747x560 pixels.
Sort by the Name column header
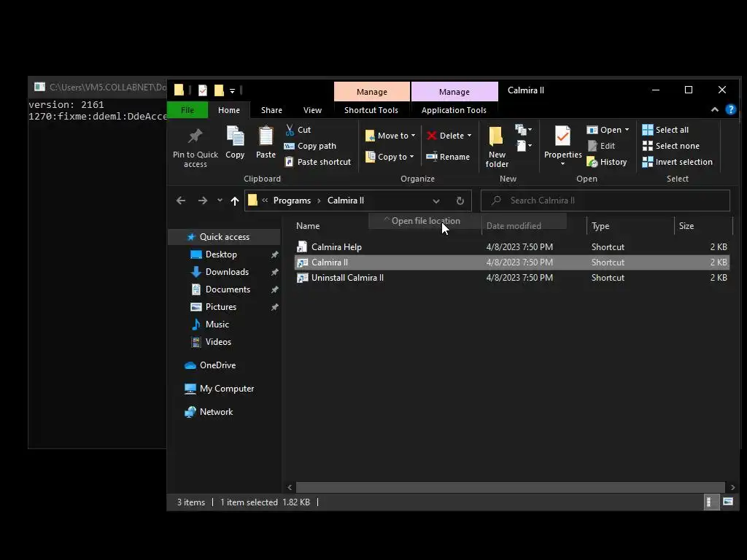tap(308, 226)
